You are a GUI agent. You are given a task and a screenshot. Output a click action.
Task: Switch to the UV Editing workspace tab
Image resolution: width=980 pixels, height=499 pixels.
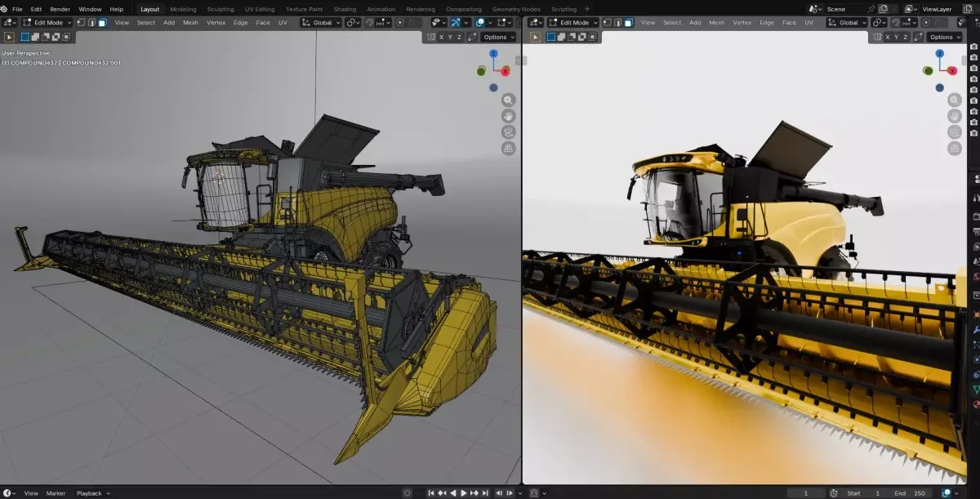tap(260, 9)
